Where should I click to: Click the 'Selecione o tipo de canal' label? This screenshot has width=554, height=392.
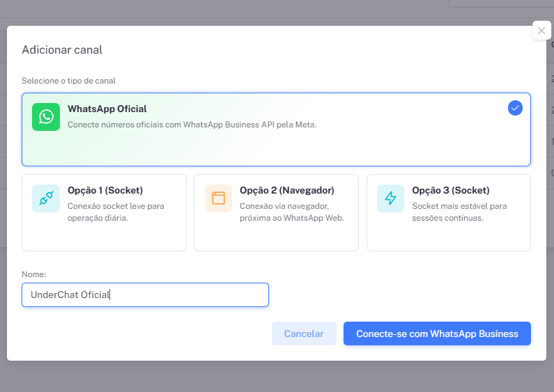(x=68, y=81)
